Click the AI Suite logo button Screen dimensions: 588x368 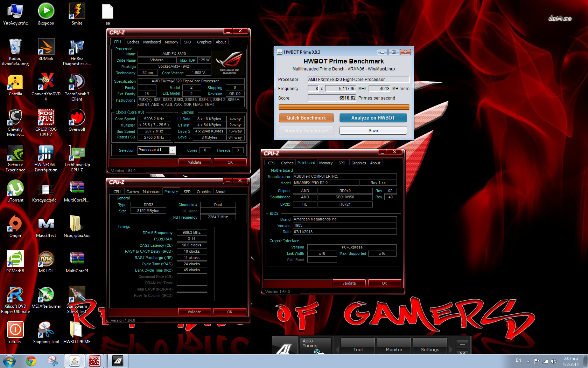point(285,346)
